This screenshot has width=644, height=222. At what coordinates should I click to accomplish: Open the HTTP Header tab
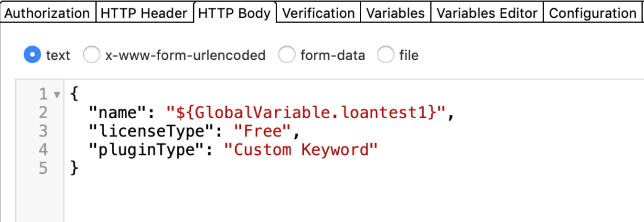point(144,13)
